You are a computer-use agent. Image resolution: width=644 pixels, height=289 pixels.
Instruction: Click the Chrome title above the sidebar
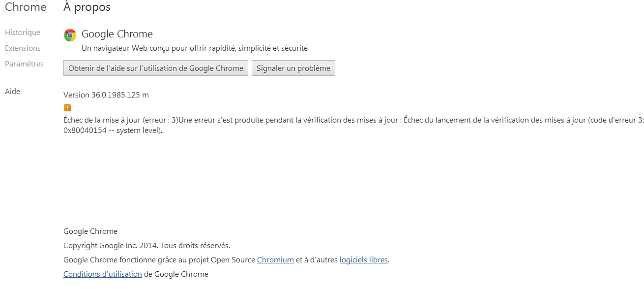point(26,7)
